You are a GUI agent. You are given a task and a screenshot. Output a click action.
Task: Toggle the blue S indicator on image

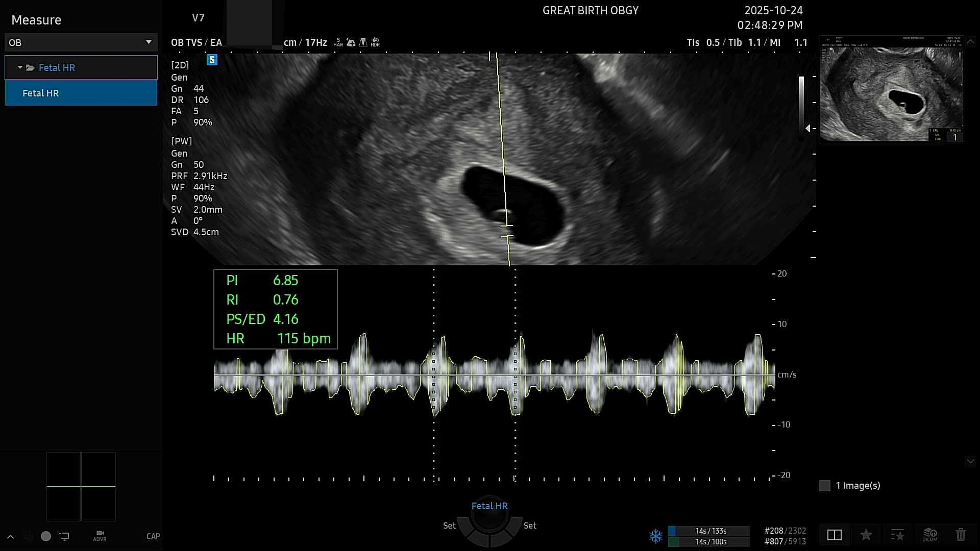click(x=212, y=60)
